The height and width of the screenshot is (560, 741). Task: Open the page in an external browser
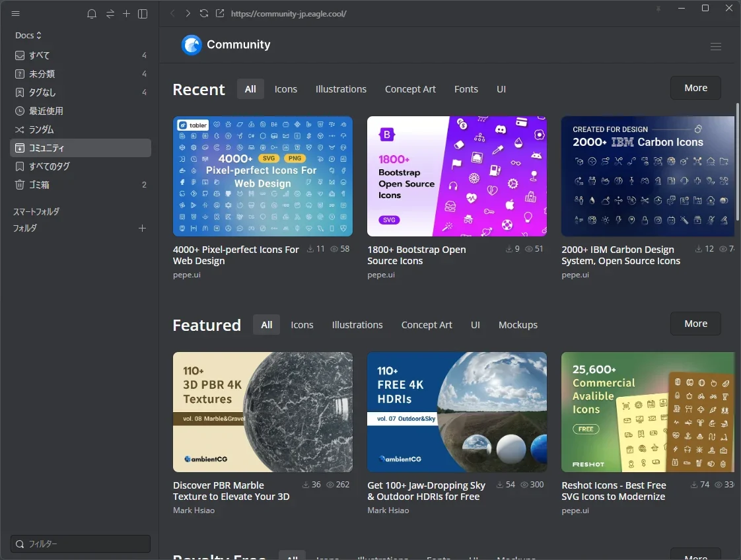(x=220, y=13)
